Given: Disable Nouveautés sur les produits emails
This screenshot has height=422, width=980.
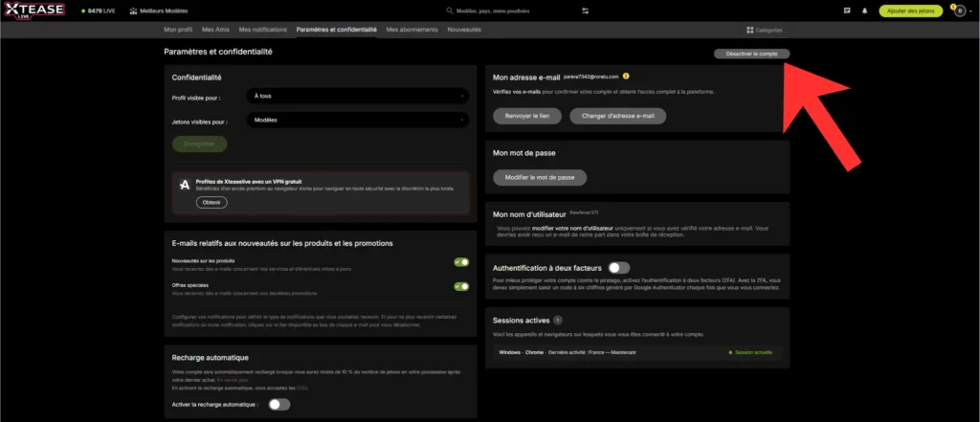Looking at the screenshot, I should click(x=461, y=261).
